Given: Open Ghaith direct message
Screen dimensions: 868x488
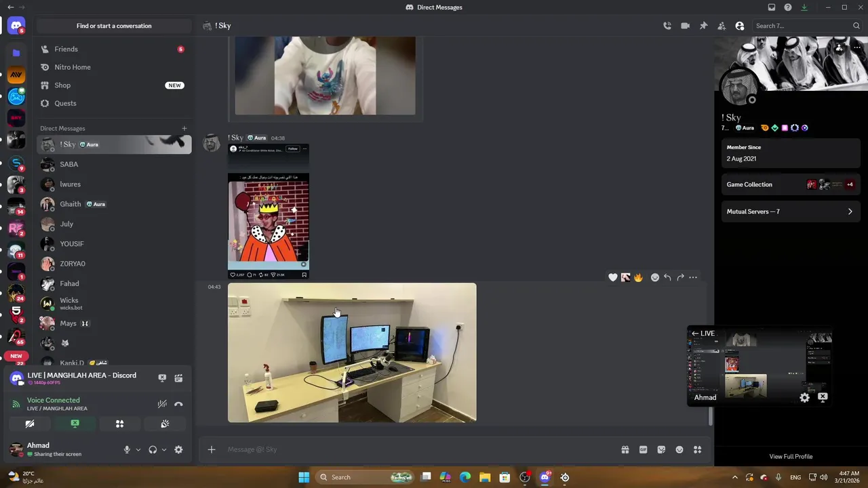Looking at the screenshot, I should click(x=113, y=204).
